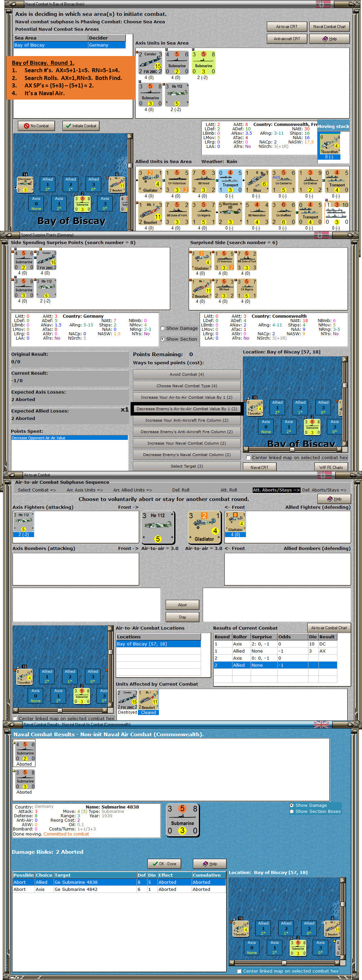Click OK - Done in Naval Combat Results
The height and width of the screenshot is (980, 362).
pos(164,864)
